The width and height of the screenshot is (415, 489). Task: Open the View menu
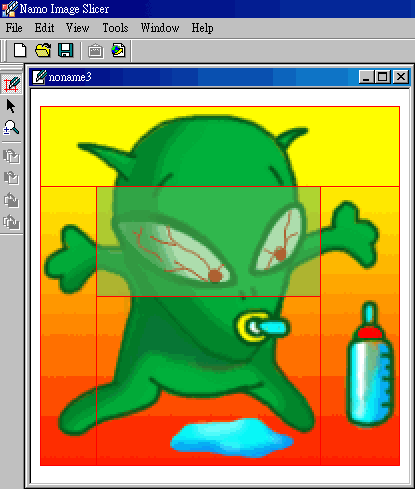77,28
